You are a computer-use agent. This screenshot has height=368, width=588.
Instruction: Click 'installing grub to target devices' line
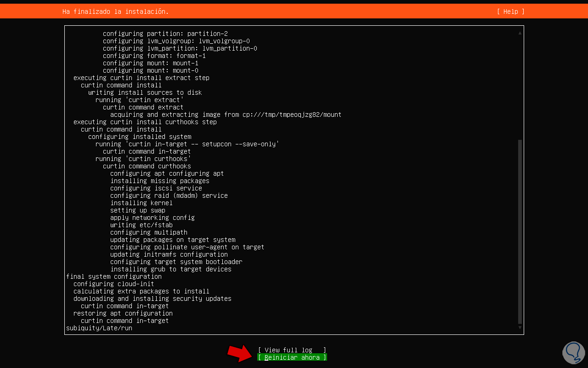click(x=171, y=269)
